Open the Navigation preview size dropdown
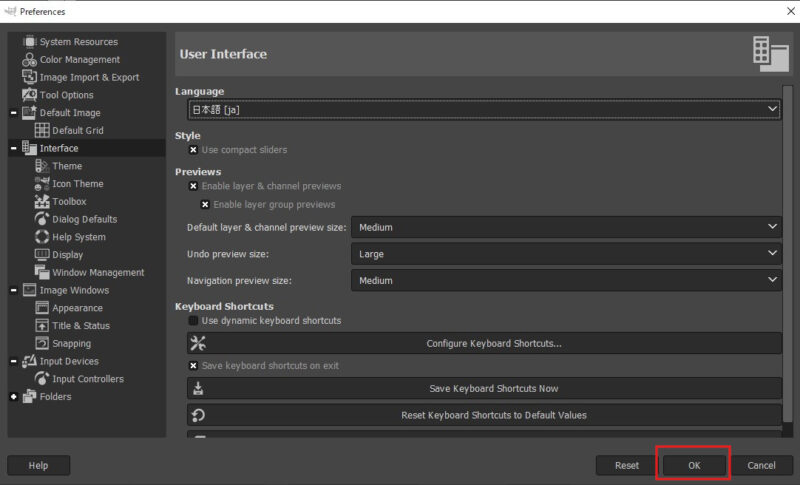The height and width of the screenshot is (485, 800). [566, 280]
